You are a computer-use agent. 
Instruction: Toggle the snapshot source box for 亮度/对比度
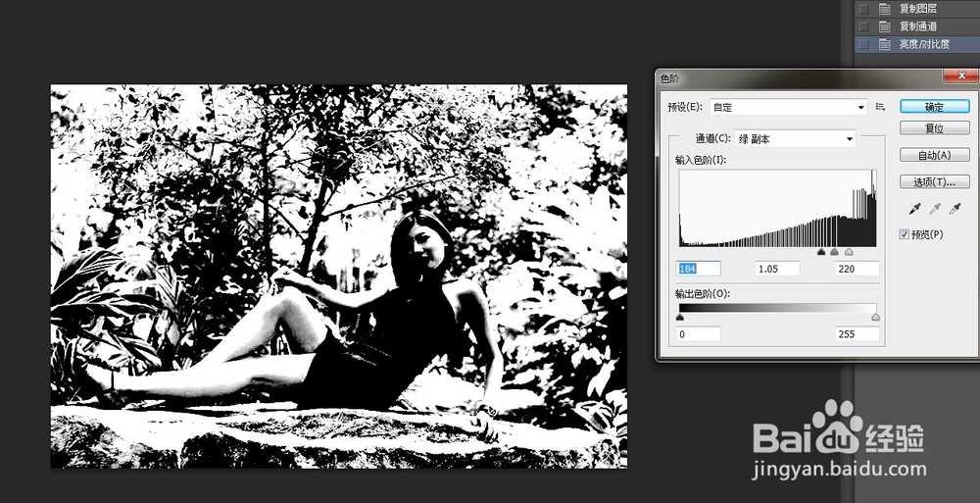point(863,44)
